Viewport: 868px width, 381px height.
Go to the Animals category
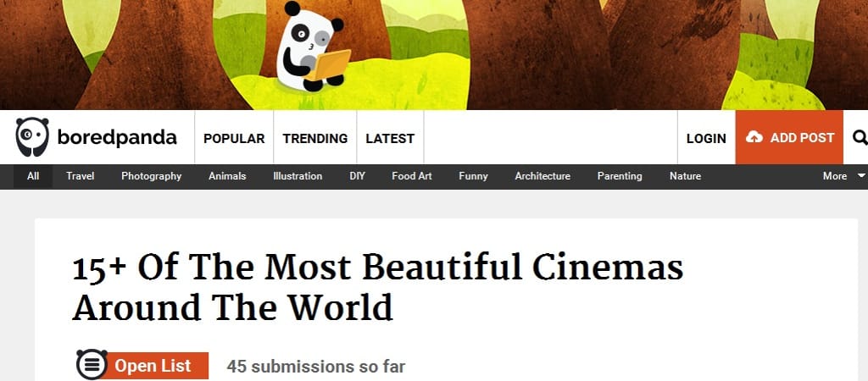227,176
